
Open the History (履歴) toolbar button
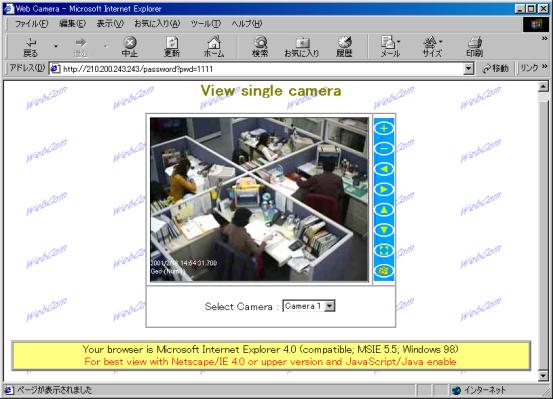click(344, 47)
